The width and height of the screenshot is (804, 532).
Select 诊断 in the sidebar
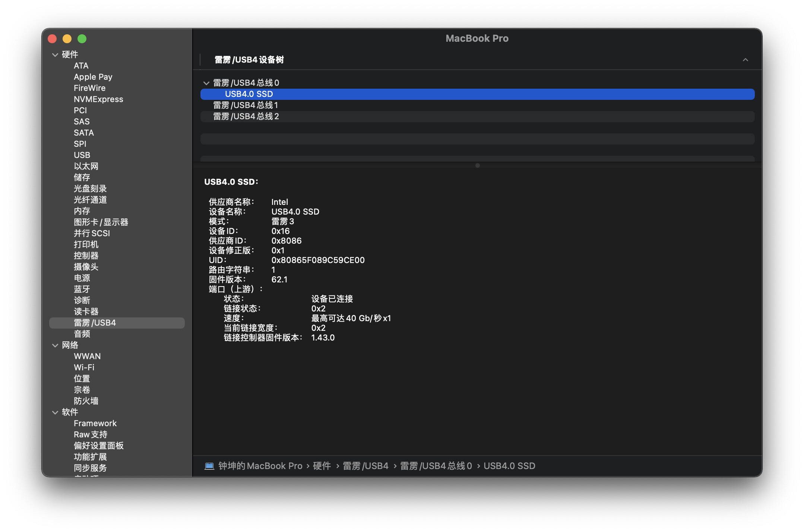pyautogui.click(x=82, y=301)
